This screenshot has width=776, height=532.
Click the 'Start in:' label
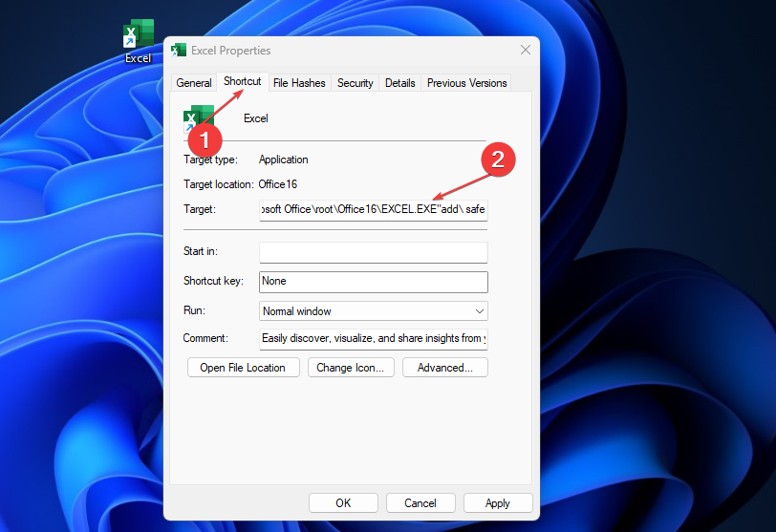pos(201,251)
